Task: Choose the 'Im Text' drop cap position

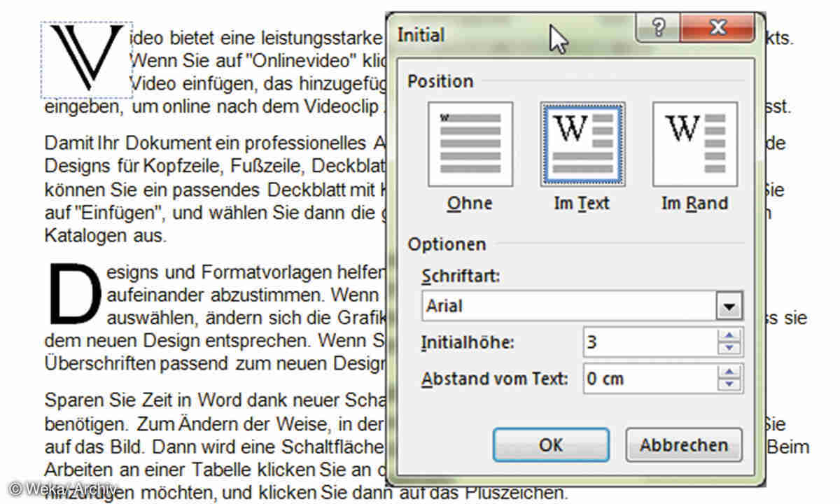Action: click(581, 143)
